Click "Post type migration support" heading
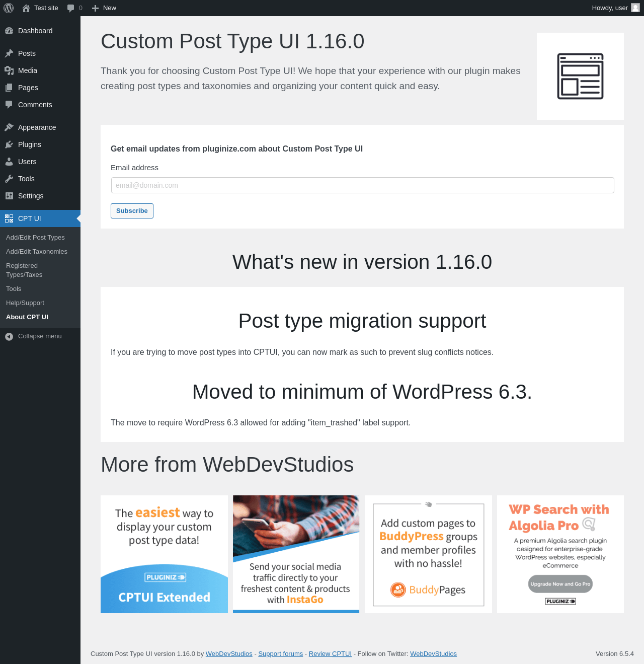This screenshot has width=644, height=664. pyautogui.click(x=362, y=321)
